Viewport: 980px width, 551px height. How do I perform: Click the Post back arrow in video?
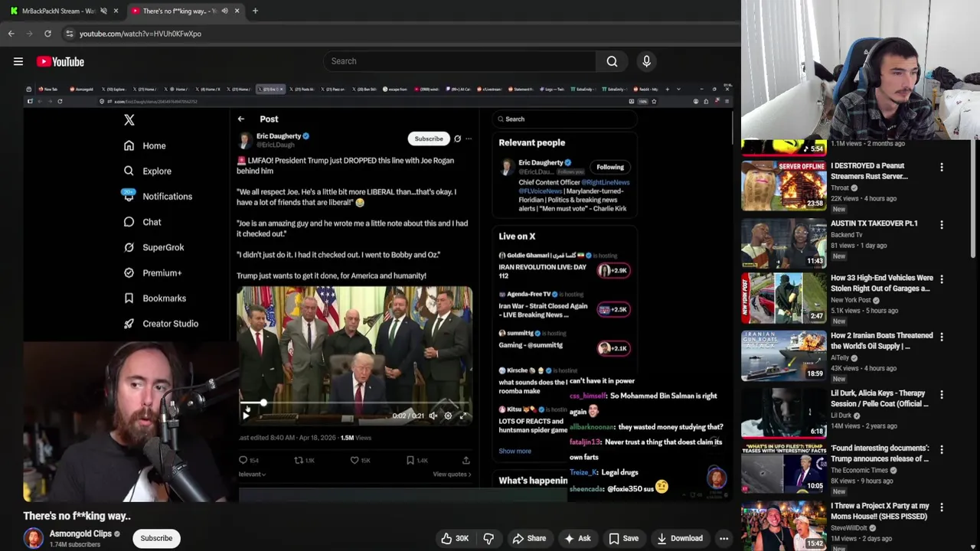tap(241, 119)
